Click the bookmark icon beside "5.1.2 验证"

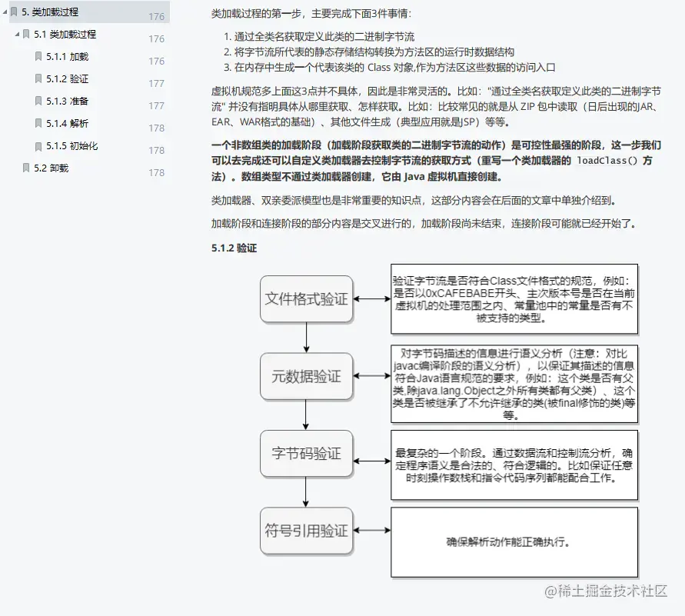coord(38,78)
